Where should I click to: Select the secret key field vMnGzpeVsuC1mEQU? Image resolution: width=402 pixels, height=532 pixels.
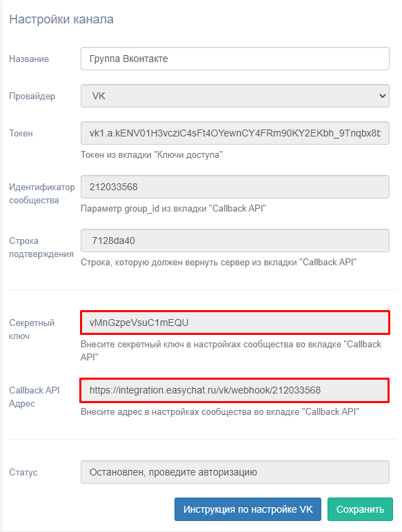point(235,323)
